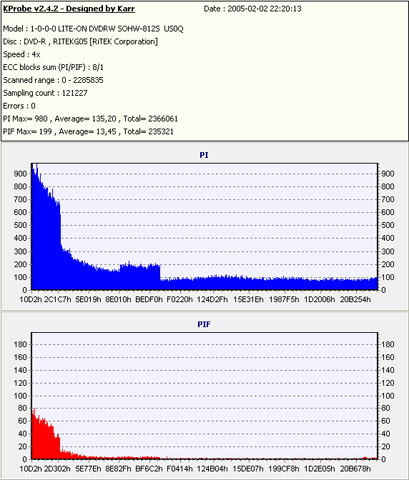Click the 900 label on PI left axis

(x=20, y=174)
